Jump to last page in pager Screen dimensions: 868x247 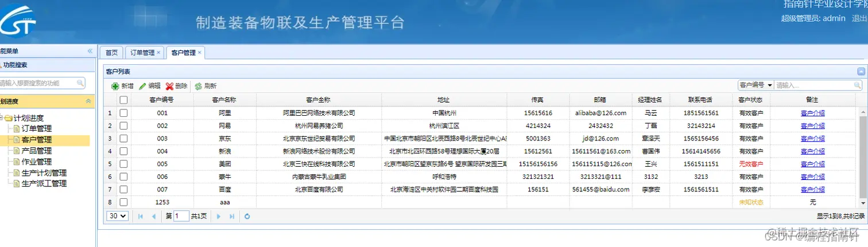pyautogui.click(x=232, y=216)
